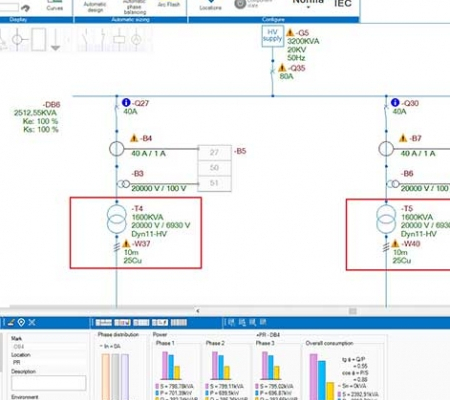Click the horizontal scrollbar left arrow
The image size is (450, 400).
[198, 311]
